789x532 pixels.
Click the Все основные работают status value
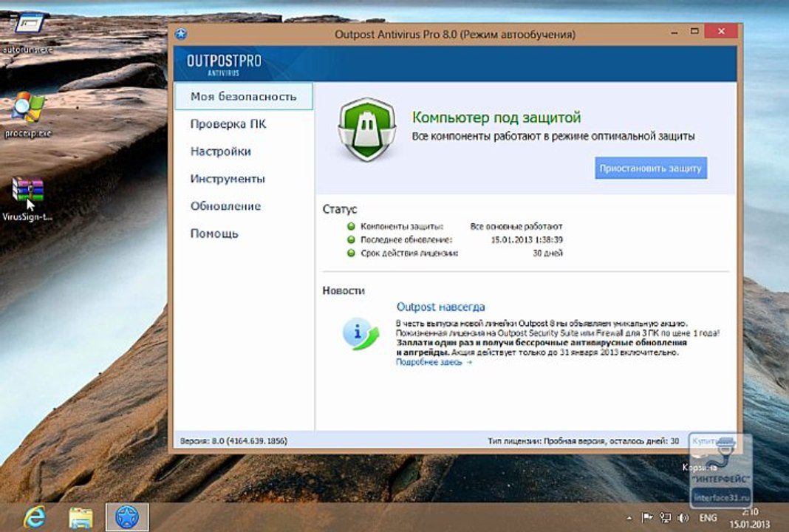(516, 227)
